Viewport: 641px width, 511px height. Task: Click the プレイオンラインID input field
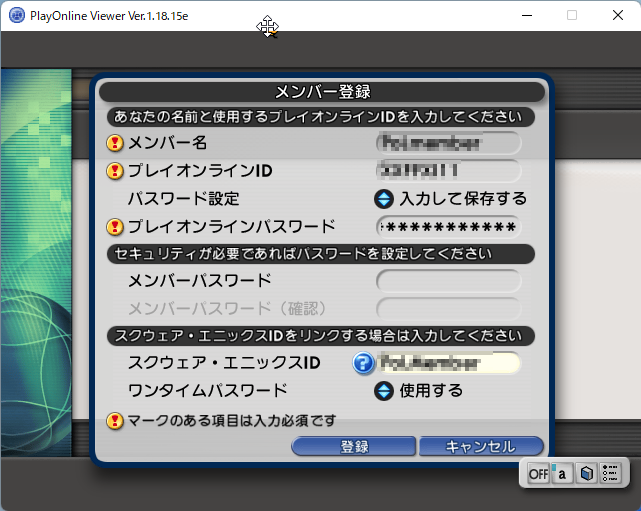448,170
